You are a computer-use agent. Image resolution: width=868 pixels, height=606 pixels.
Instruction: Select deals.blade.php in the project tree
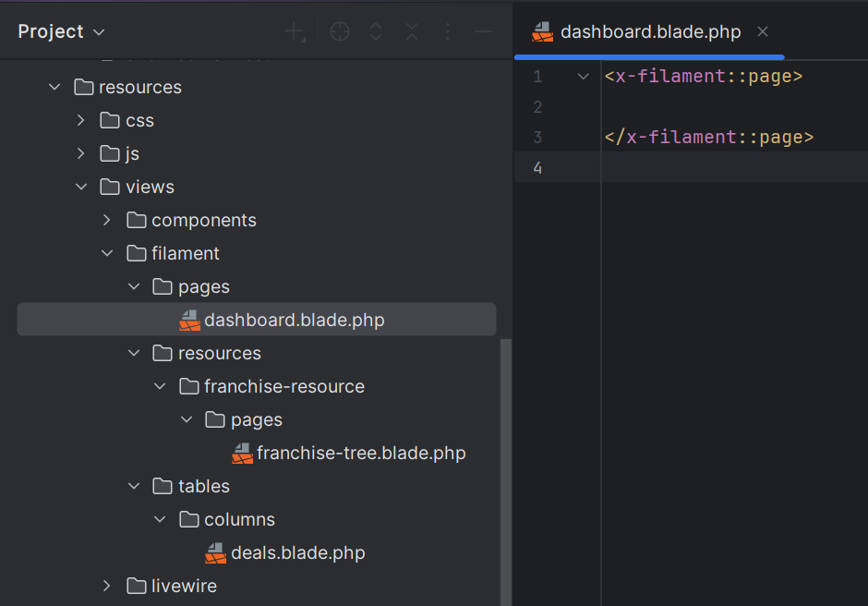click(x=297, y=553)
